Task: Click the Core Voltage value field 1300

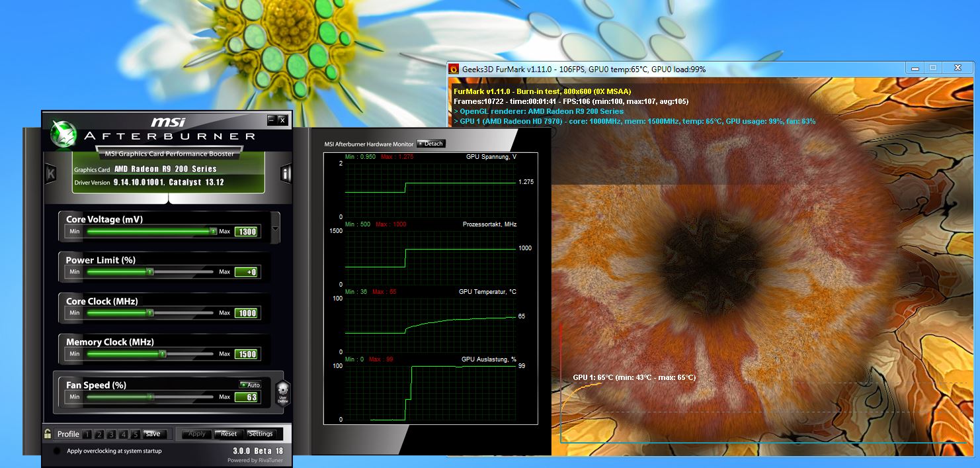Action: tap(247, 232)
